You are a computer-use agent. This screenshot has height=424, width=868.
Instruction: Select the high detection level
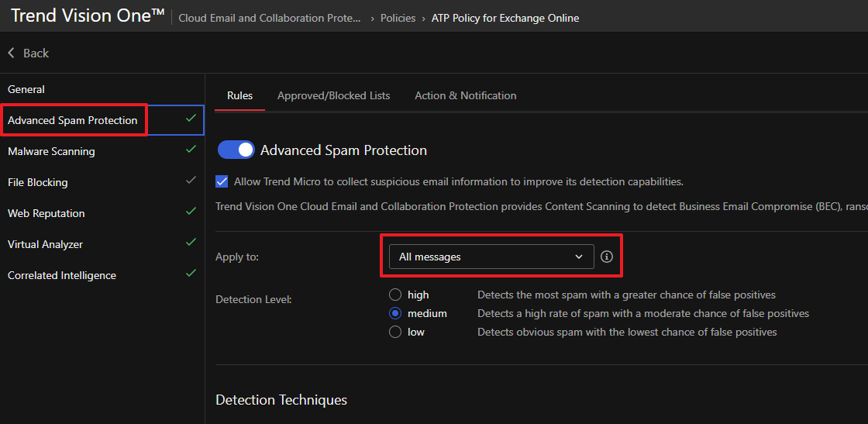point(395,295)
